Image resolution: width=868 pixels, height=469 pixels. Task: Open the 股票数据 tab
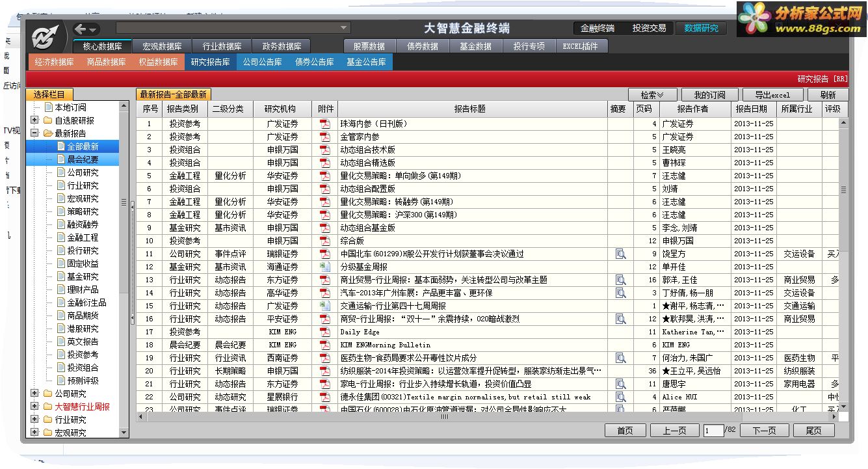click(x=369, y=46)
